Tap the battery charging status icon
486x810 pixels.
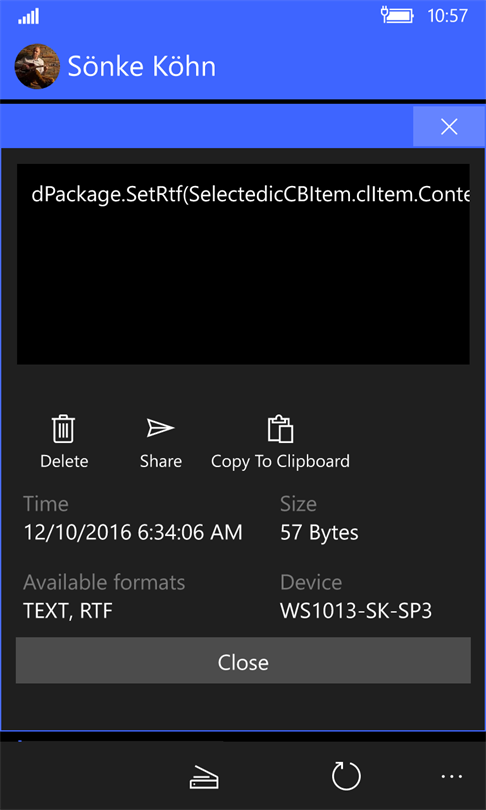[397, 15]
